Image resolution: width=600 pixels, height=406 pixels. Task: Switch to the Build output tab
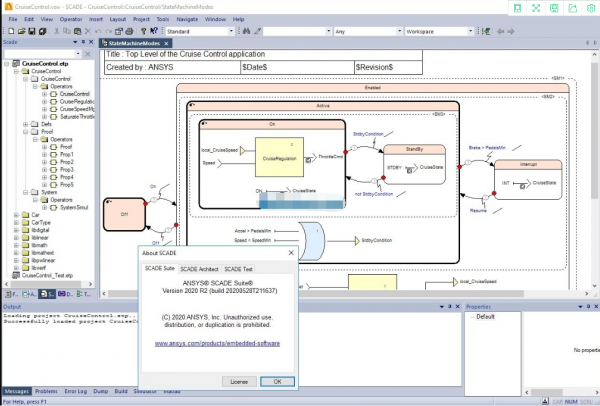(121, 391)
